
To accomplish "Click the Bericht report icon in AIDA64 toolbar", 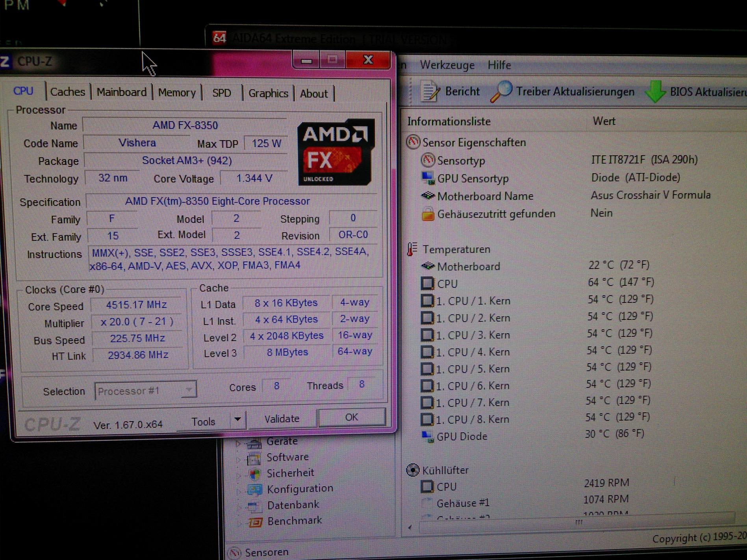I will pyautogui.click(x=430, y=92).
